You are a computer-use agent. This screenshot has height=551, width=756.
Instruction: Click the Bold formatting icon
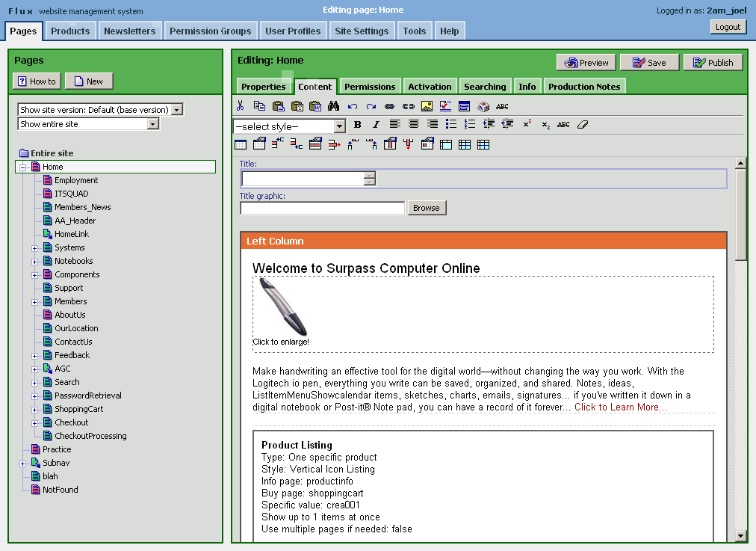357,125
